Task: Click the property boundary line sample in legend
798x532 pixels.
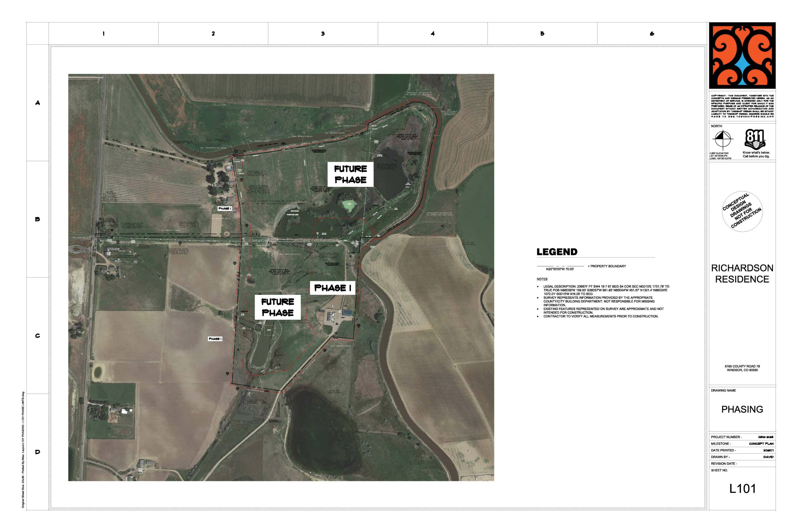Action: [x=560, y=266]
